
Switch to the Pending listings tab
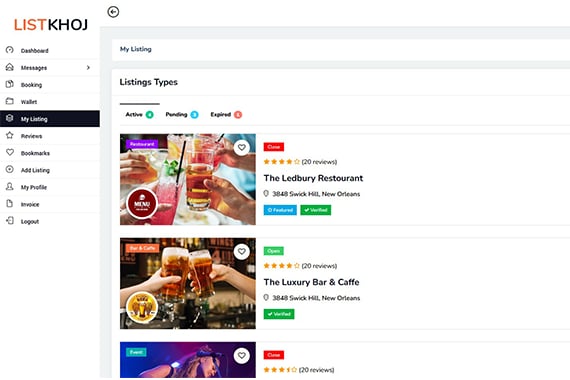(x=182, y=115)
